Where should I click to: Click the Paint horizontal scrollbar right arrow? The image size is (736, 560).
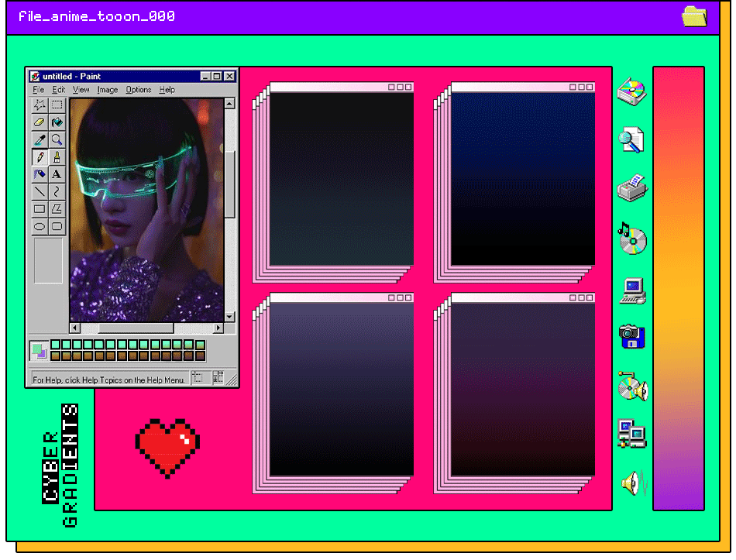coord(218,328)
